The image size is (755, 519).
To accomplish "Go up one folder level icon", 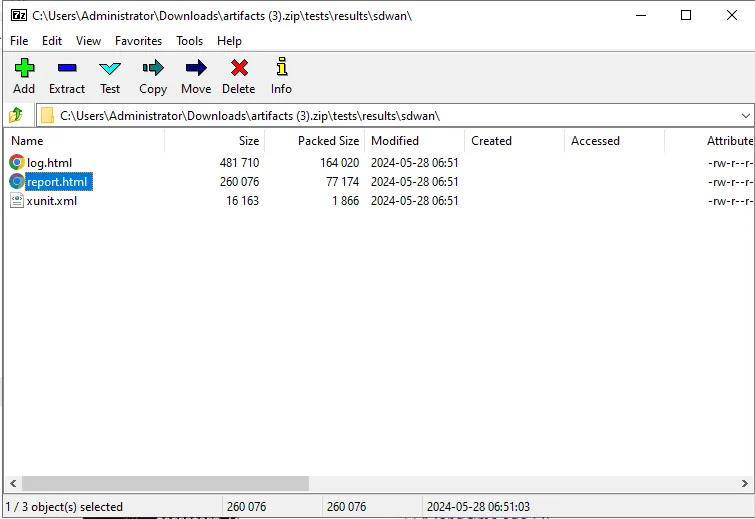I will [16, 115].
